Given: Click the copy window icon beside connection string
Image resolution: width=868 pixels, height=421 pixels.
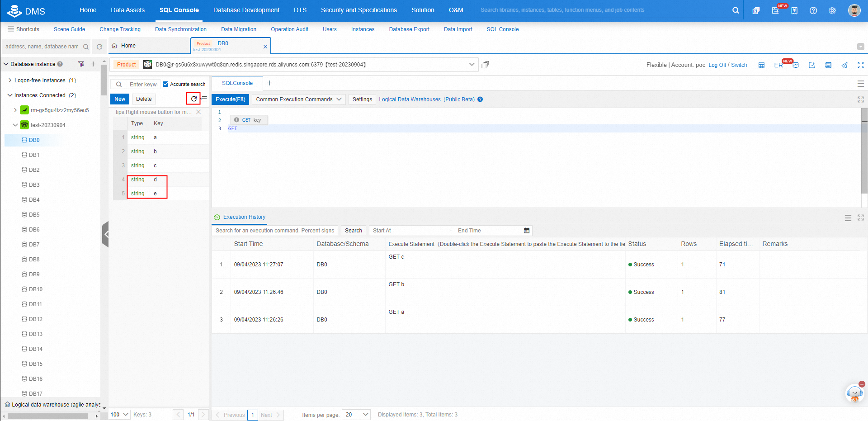Looking at the screenshot, I should point(485,65).
